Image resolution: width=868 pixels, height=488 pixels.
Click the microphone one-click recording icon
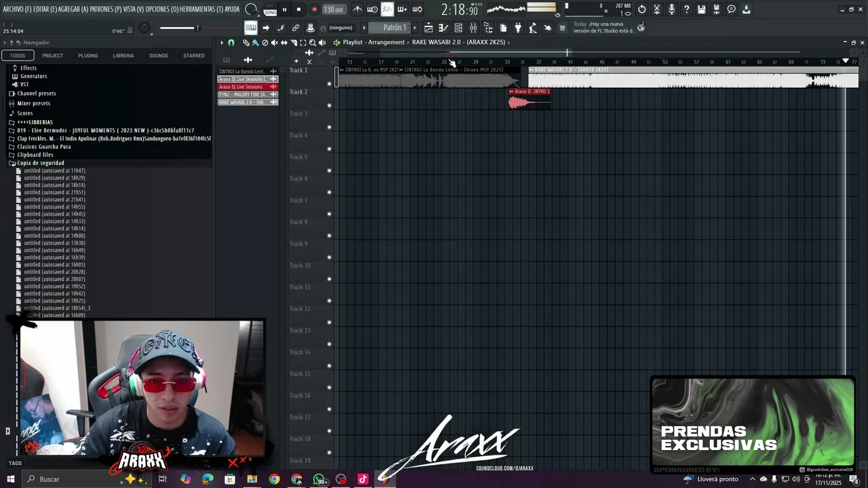click(672, 9)
